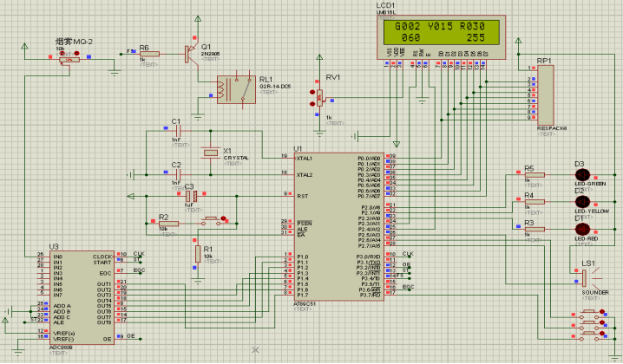This screenshot has height=364, width=623.
Task: Click the 'P0.0/AD0' pin label on U1
Action: click(x=369, y=159)
